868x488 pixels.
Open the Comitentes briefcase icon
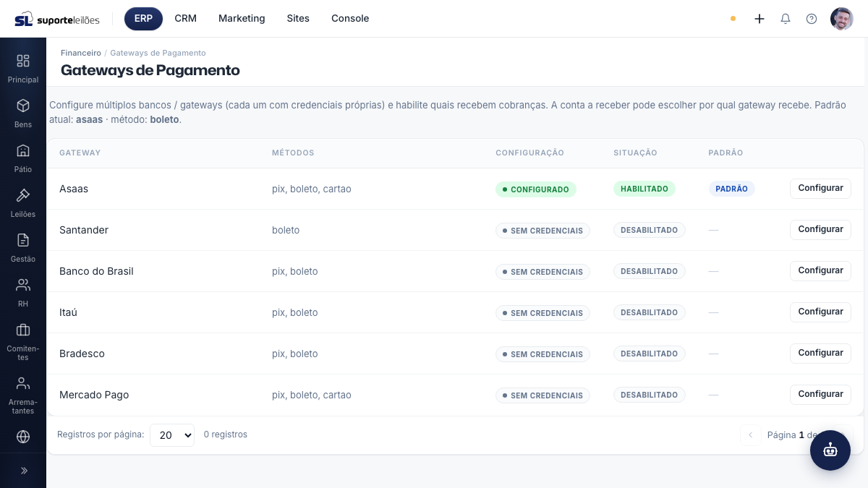(x=23, y=330)
